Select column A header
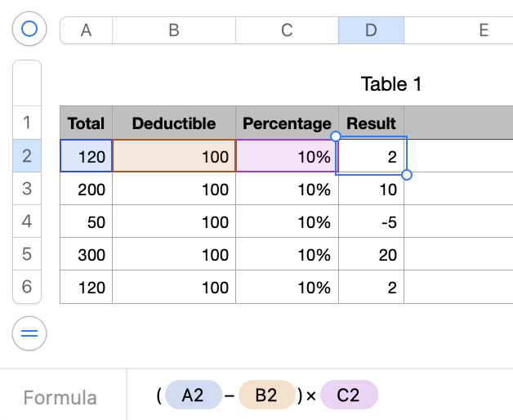The height and width of the screenshot is (420, 513). [86, 30]
